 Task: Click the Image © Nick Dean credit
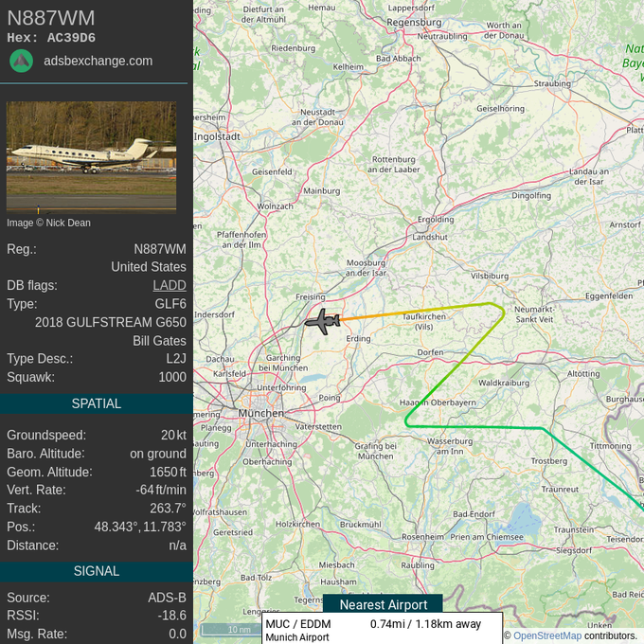(x=48, y=223)
